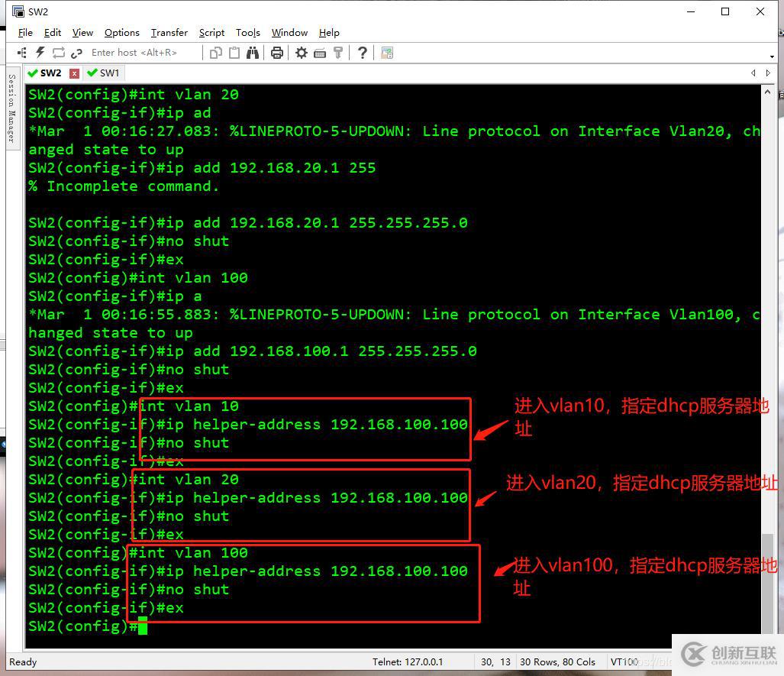Viewport: 784px width, 676px height.
Task: Open the Help menu
Action: point(329,33)
